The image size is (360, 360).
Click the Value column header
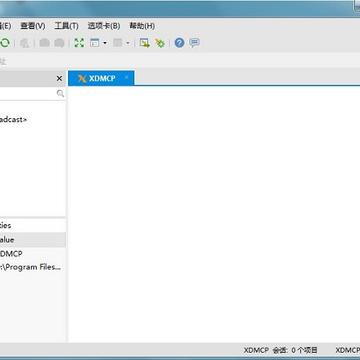tap(33, 240)
